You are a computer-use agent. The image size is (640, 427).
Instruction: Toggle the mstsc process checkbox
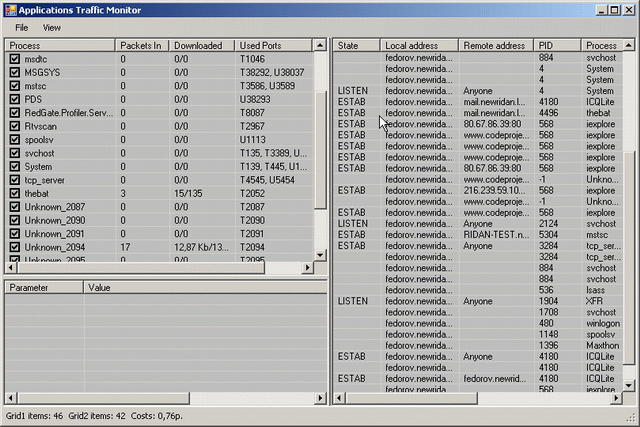[15, 86]
